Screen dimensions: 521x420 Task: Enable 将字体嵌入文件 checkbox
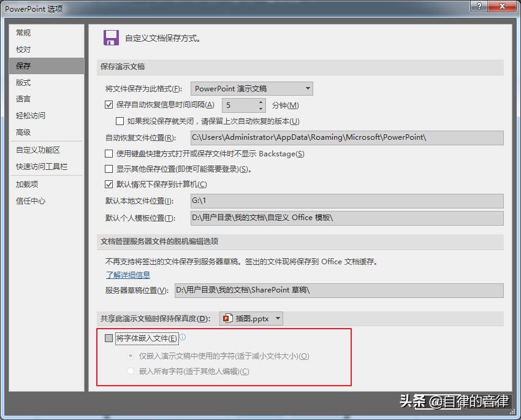(x=108, y=338)
